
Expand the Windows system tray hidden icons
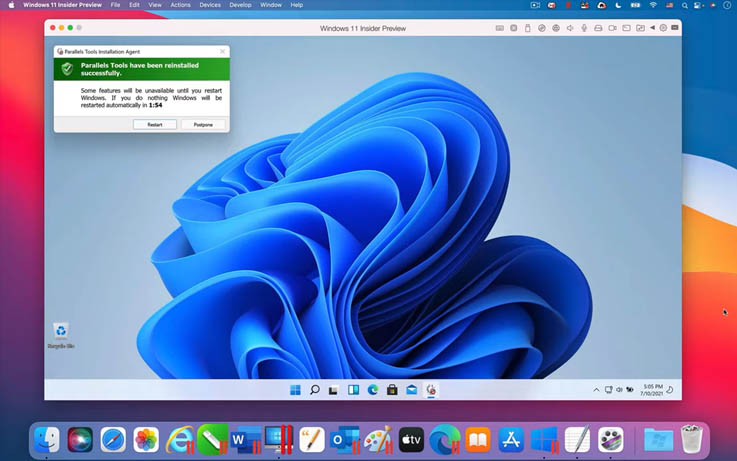click(596, 390)
